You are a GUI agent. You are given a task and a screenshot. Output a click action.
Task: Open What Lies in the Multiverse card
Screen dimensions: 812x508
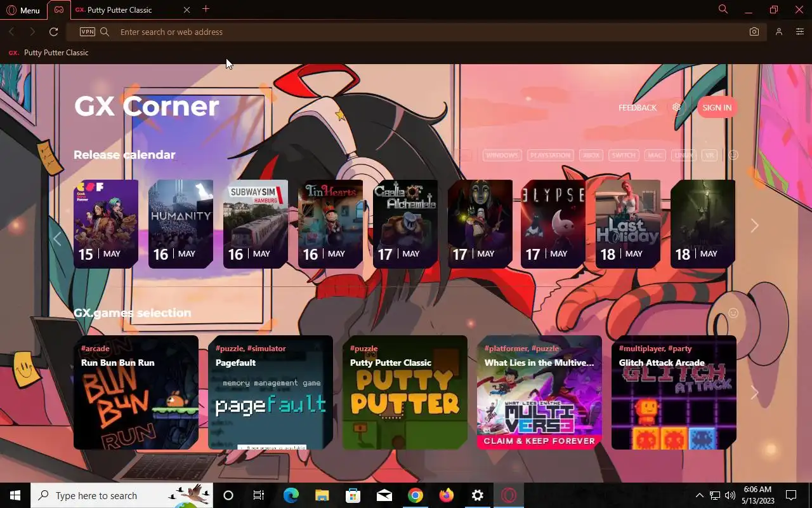pyautogui.click(x=539, y=392)
